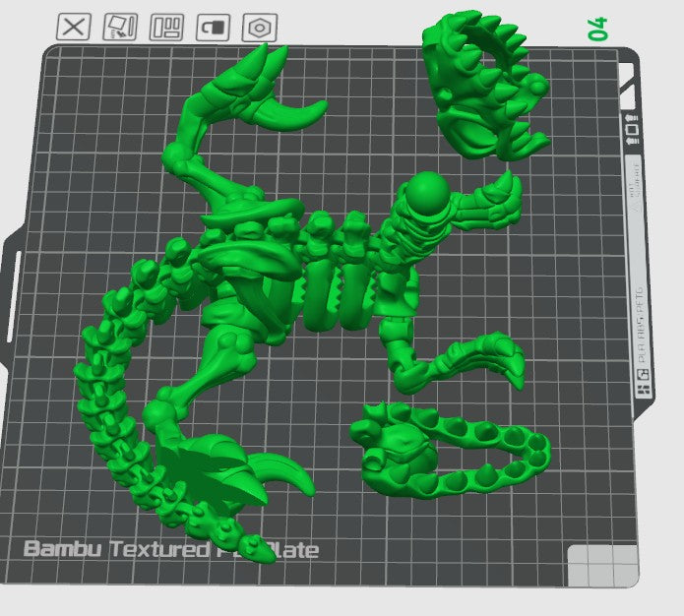Click the green plate number 04
Image resolution: width=684 pixels, height=616 pixels.
598,29
